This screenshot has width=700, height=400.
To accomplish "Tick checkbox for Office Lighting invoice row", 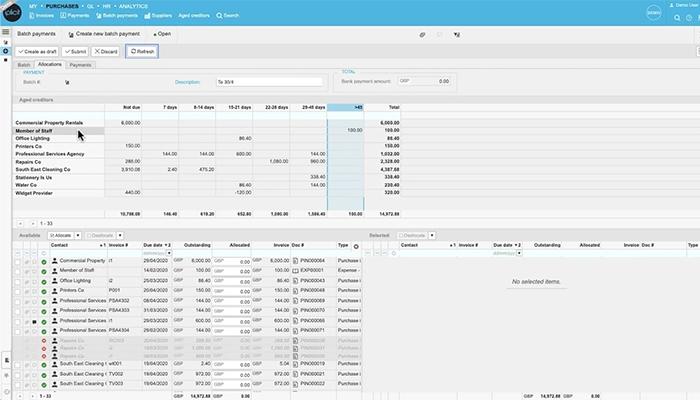I will coord(17,282).
